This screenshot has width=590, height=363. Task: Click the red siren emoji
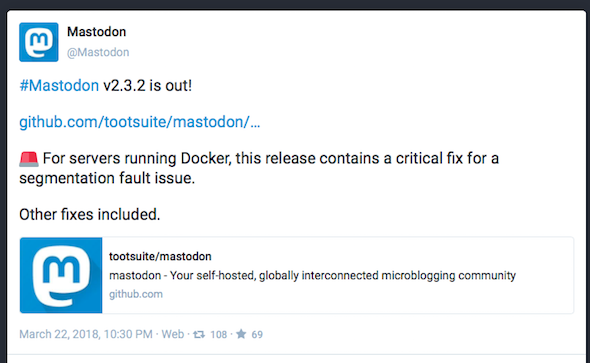[29, 159]
